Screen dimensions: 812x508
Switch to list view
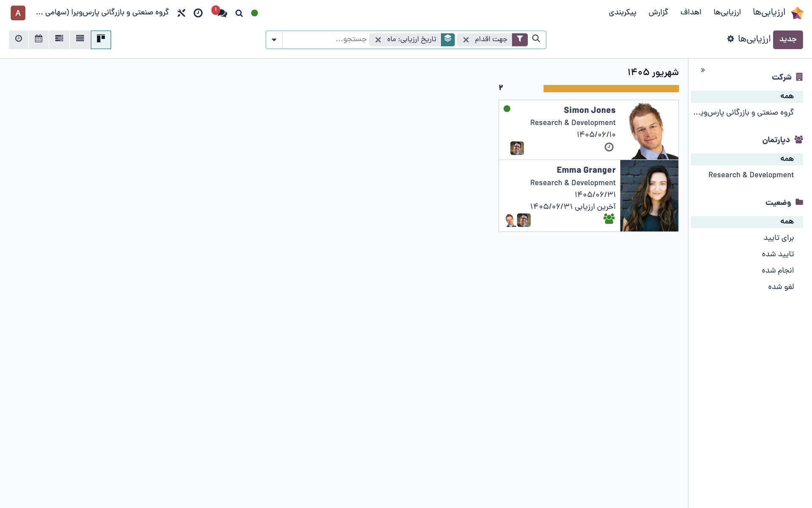[80, 39]
